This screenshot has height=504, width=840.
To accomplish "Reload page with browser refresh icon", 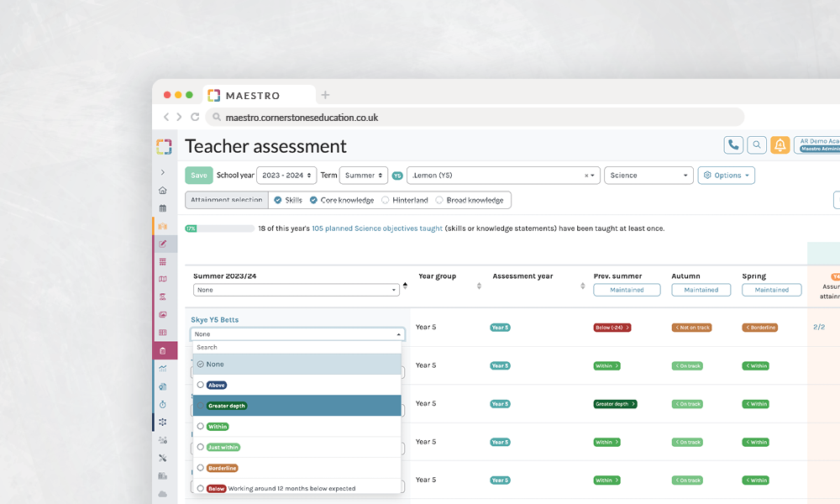I will click(195, 118).
